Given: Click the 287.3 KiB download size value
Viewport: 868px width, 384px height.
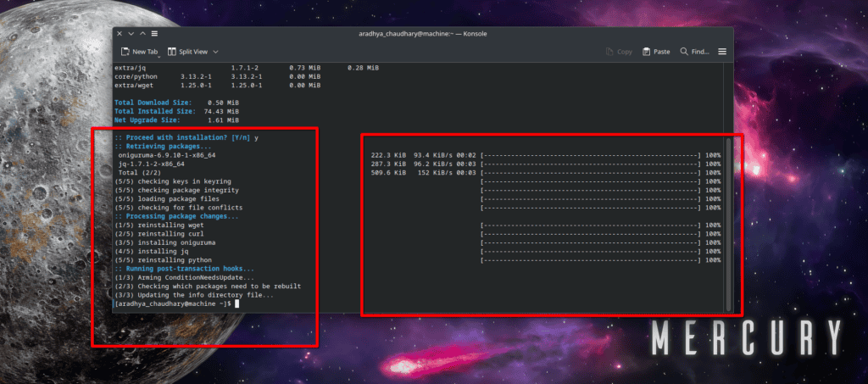Looking at the screenshot, I should click(388, 164).
